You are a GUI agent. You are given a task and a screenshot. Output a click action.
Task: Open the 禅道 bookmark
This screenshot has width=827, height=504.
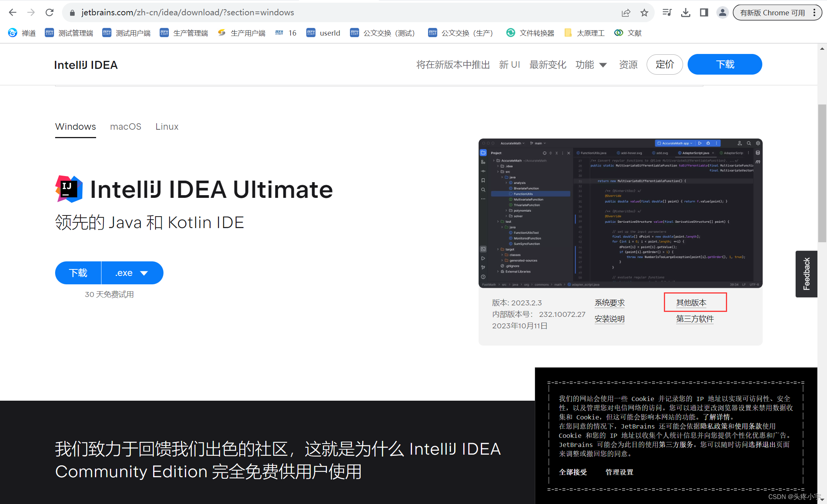point(22,33)
